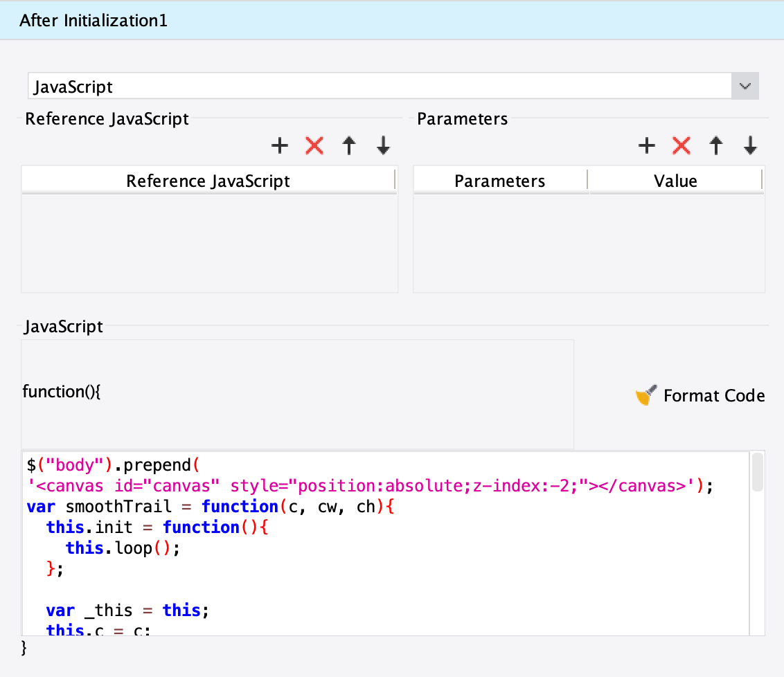Remove the selected parameter
Screen dimensions: 784x677
[x=681, y=146]
